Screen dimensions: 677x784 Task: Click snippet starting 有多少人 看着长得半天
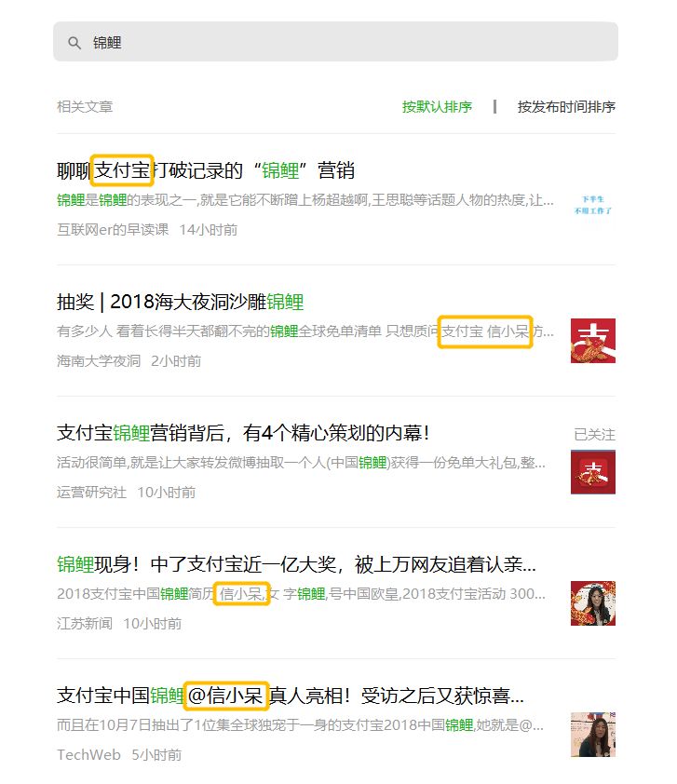click(305, 331)
